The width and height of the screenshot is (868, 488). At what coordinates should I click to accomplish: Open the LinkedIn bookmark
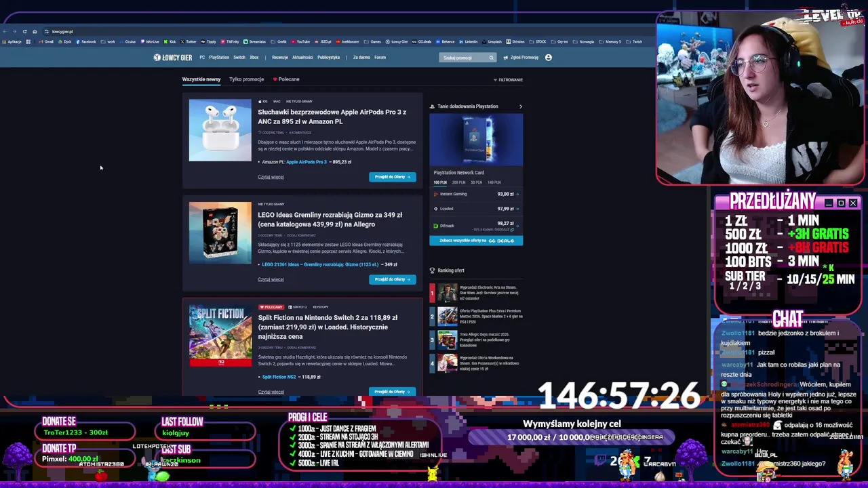coord(469,42)
